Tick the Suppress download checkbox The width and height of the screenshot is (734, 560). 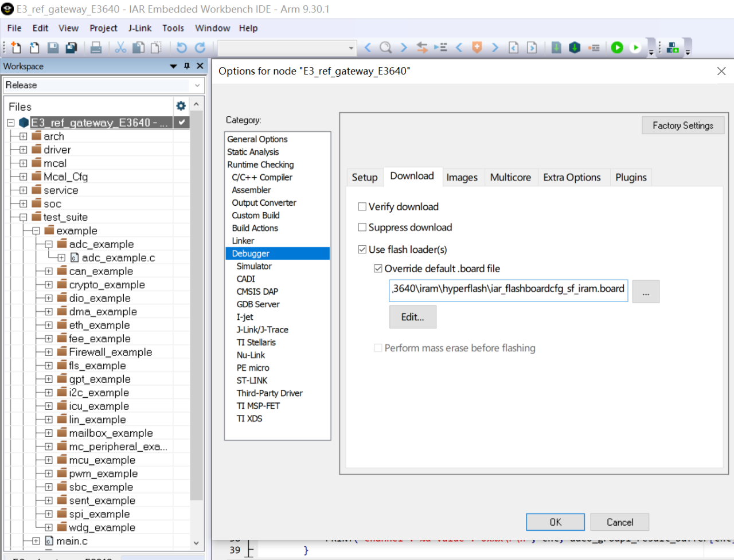(362, 228)
